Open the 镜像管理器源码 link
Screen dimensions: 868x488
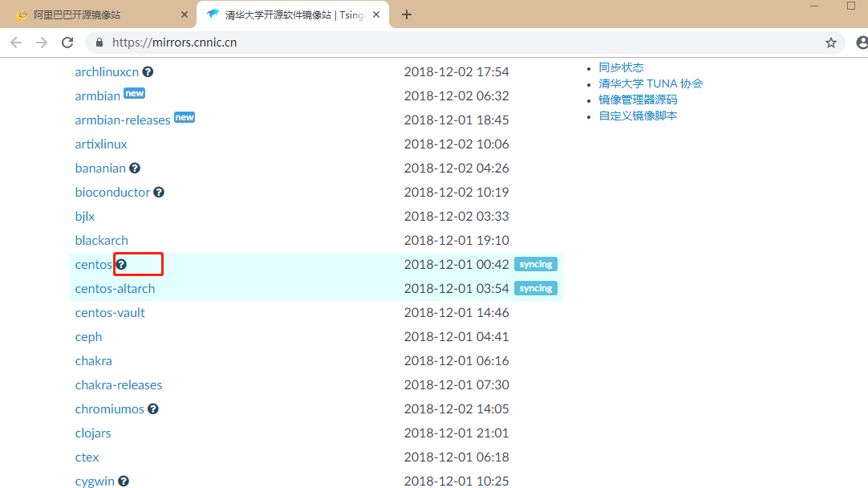[x=638, y=100]
